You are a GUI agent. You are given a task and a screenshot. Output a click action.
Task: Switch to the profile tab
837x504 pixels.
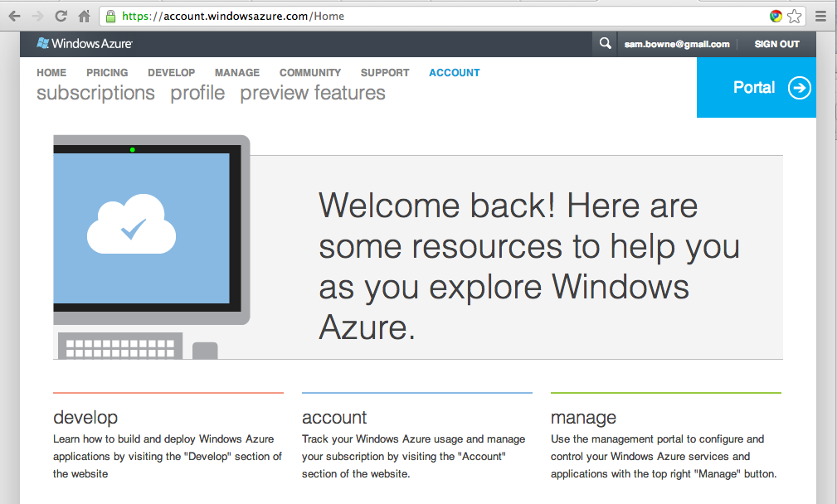(197, 93)
